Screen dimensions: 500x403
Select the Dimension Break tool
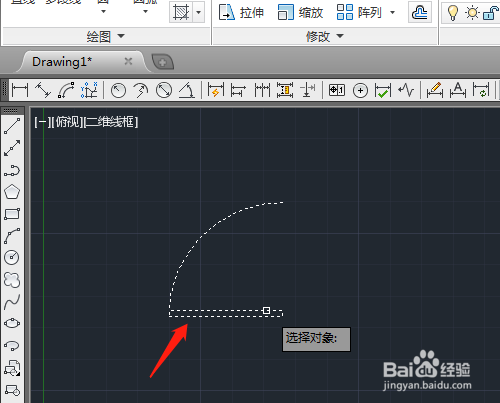tap(308, 90)
